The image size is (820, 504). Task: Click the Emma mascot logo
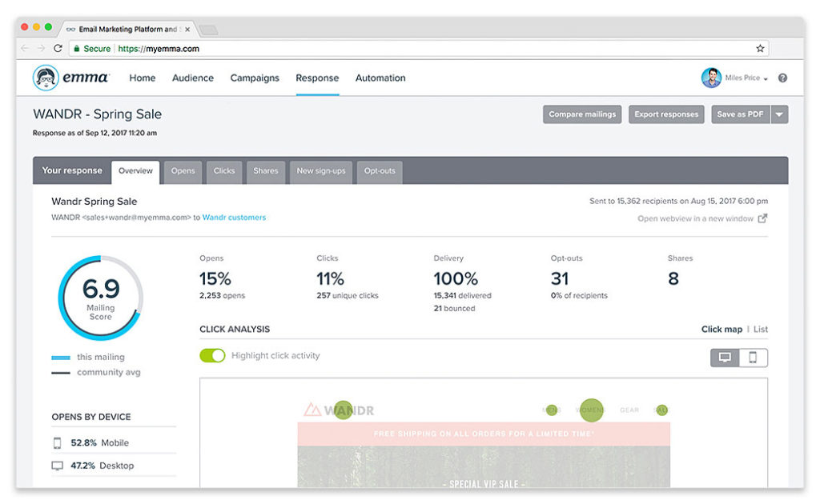point(45,77)
